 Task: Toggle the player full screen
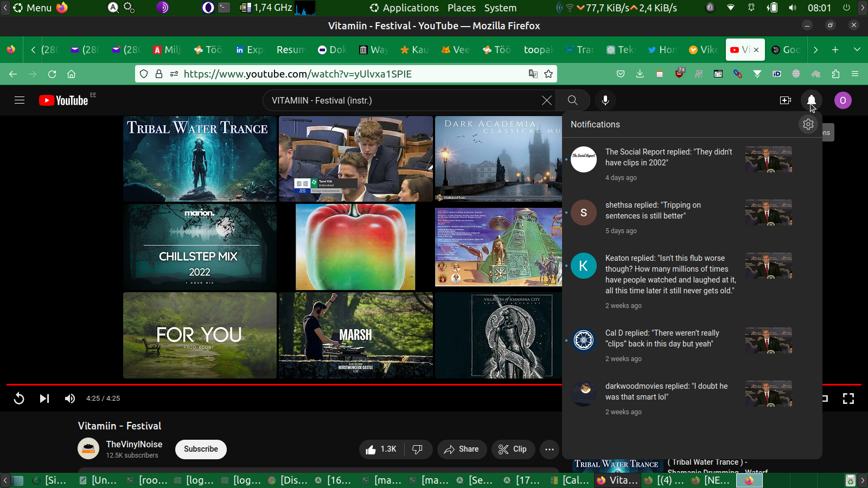point(848,399)
